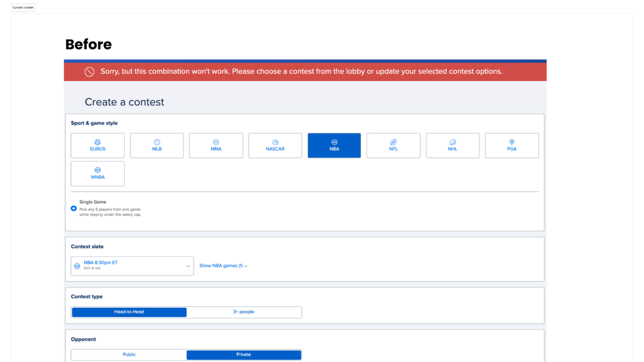Image resolution: width=644 pixels, height=362 pixels.
Task: Expand Show NBA games (1)
Action: [x=223, y=266]
